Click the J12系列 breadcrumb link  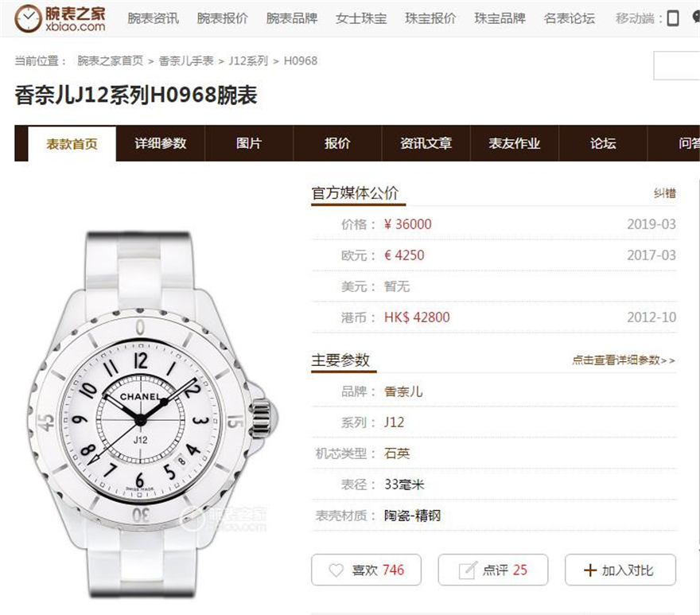pos(248,60)
